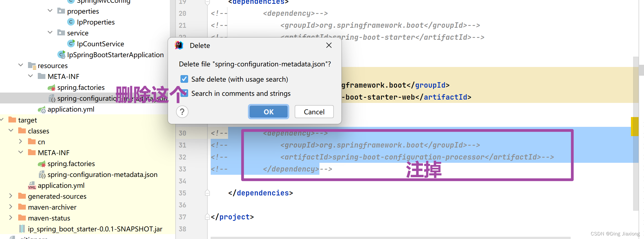Click application.yml icon under resources

pos(42,109)
